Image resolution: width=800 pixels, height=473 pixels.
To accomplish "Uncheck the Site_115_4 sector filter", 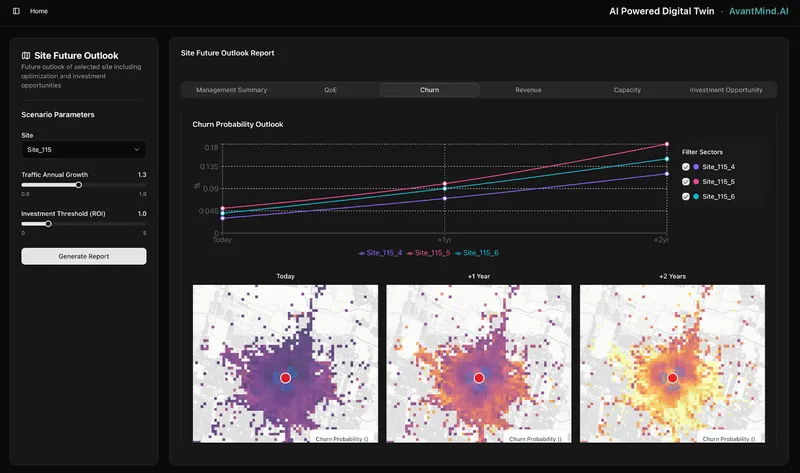I will 686,167.
